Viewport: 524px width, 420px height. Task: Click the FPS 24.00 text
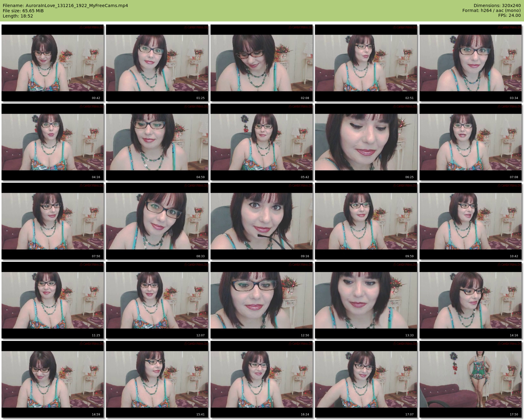(x=509, y=15)
